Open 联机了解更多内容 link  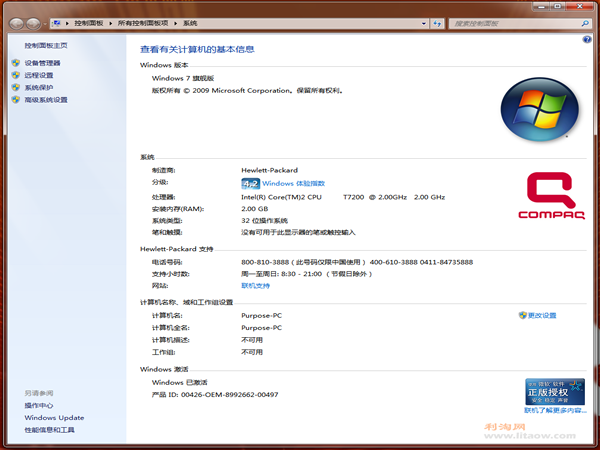pos(555,410)
